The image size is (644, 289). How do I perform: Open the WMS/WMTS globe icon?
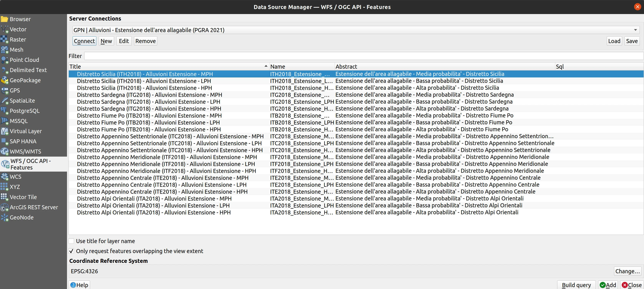[x=4, y=152]
